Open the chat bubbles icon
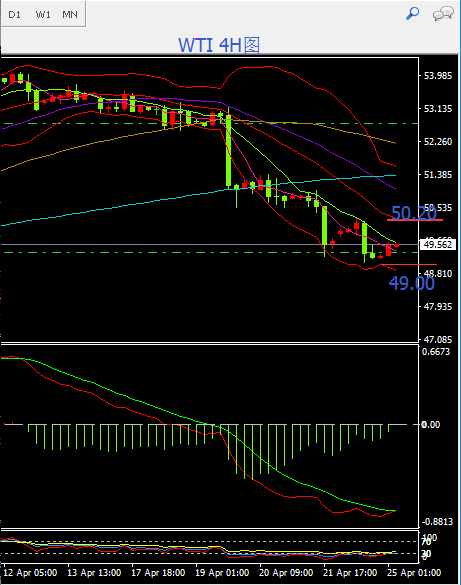Screen dimensions: 461x585 tap(443, 14)
